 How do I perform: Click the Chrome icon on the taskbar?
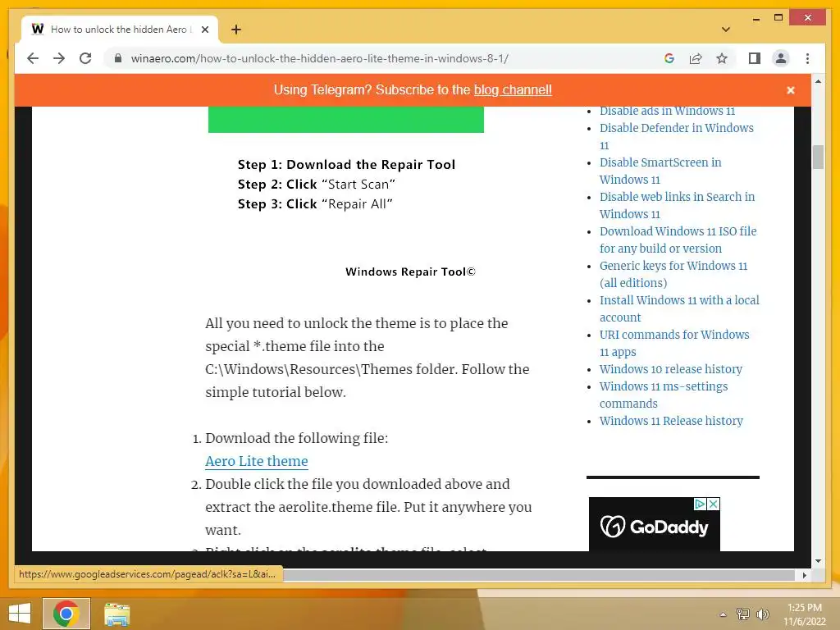[x=66, y=614]
